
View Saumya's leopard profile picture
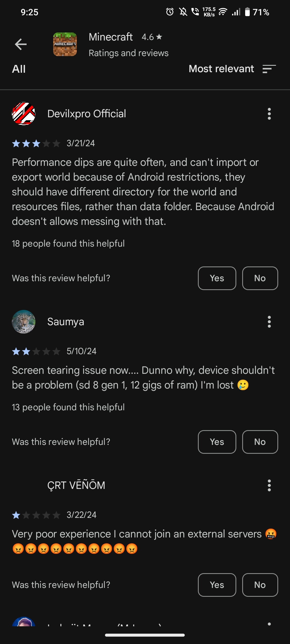(x=24, y=322)
